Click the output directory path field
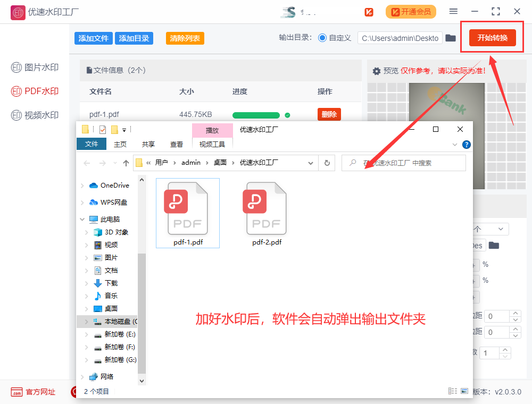532x404 pixels. point(400,38)
